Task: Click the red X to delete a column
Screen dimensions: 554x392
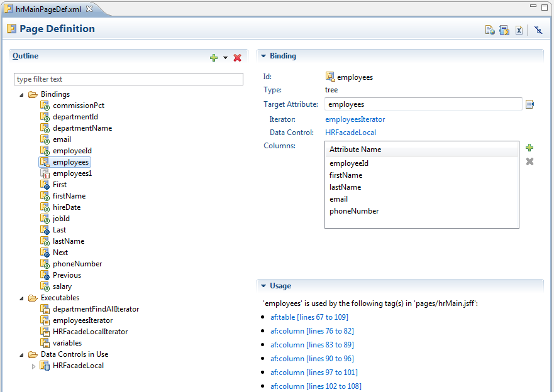Action: tap(529, 161)
